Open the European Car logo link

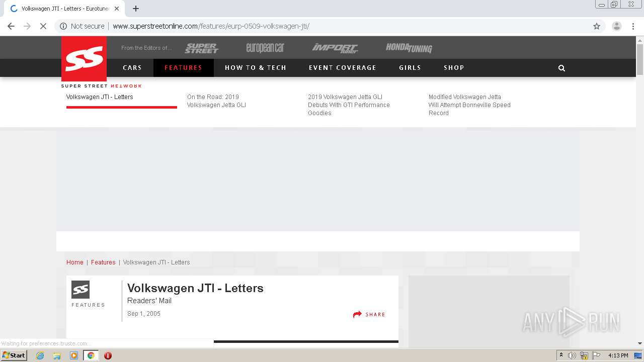click(x=265, y=48)
